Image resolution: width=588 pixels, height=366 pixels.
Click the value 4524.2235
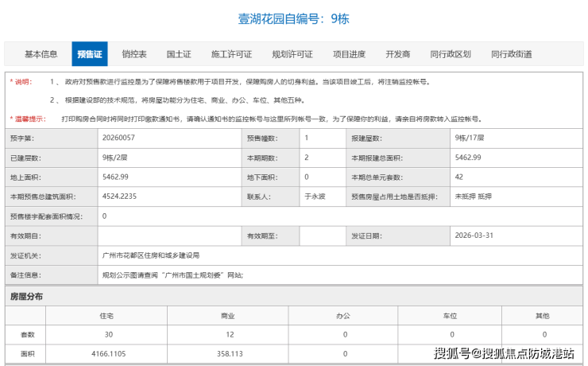pyautogui.click(x=119, y=197)
